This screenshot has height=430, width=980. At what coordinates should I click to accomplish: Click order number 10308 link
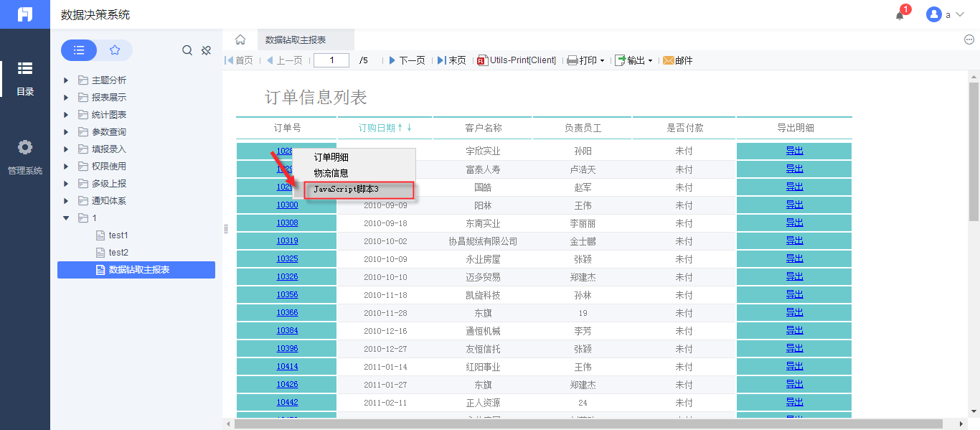[287, 223]
